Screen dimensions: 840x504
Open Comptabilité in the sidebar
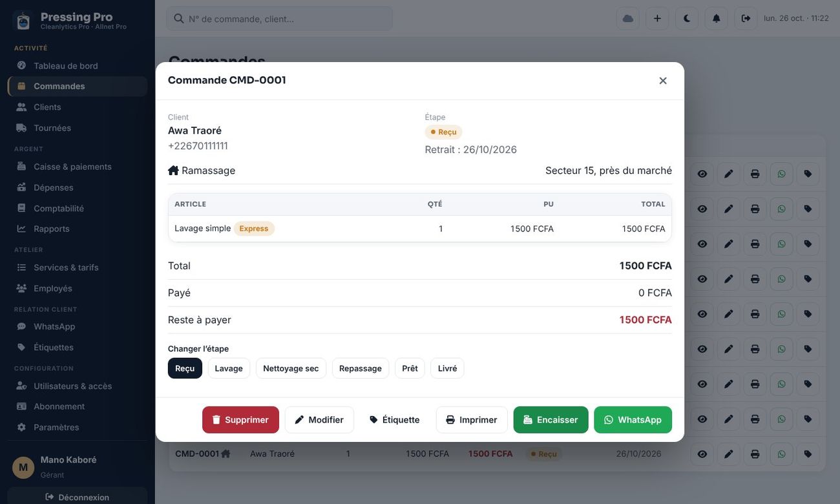(78, 208)
